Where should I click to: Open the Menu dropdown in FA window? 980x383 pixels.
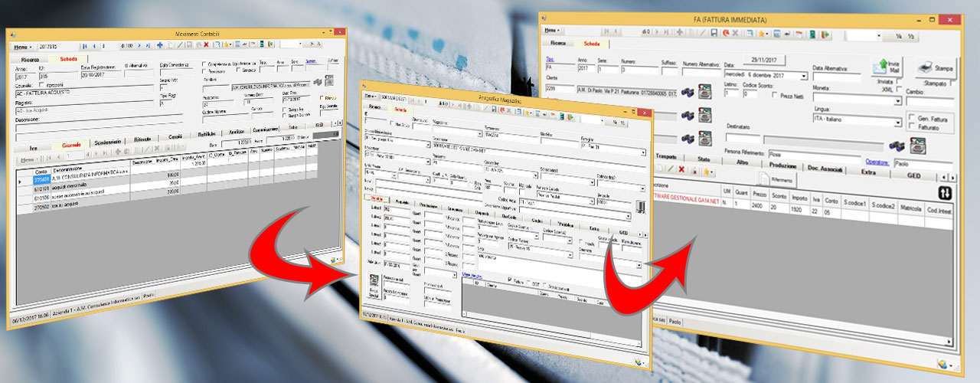point(552,30)
